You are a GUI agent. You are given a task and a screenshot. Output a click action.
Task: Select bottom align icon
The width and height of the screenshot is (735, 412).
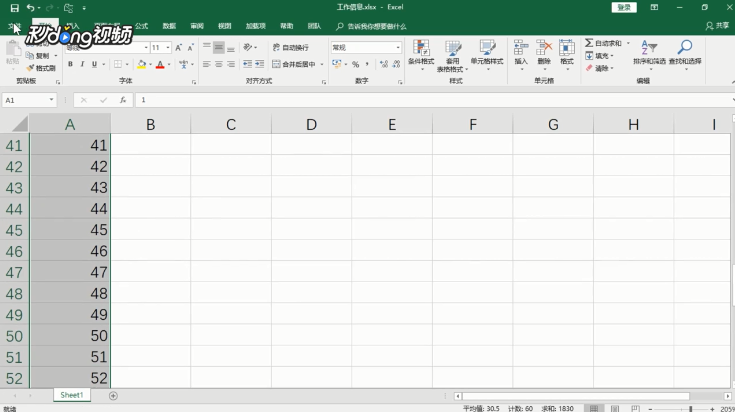point(231,47)
